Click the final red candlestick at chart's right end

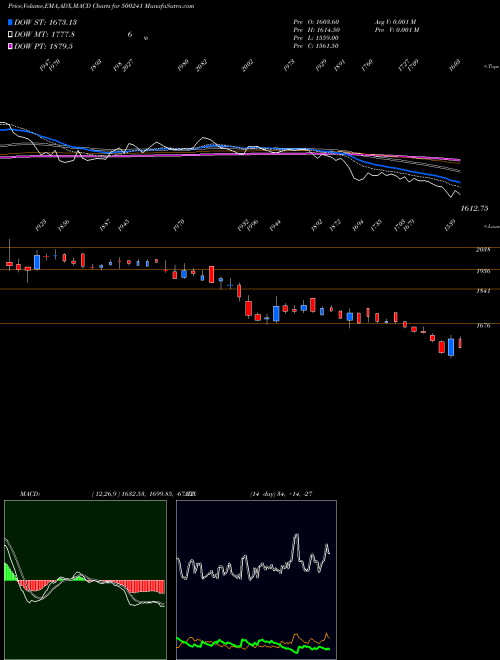click(x=460, y=343)
